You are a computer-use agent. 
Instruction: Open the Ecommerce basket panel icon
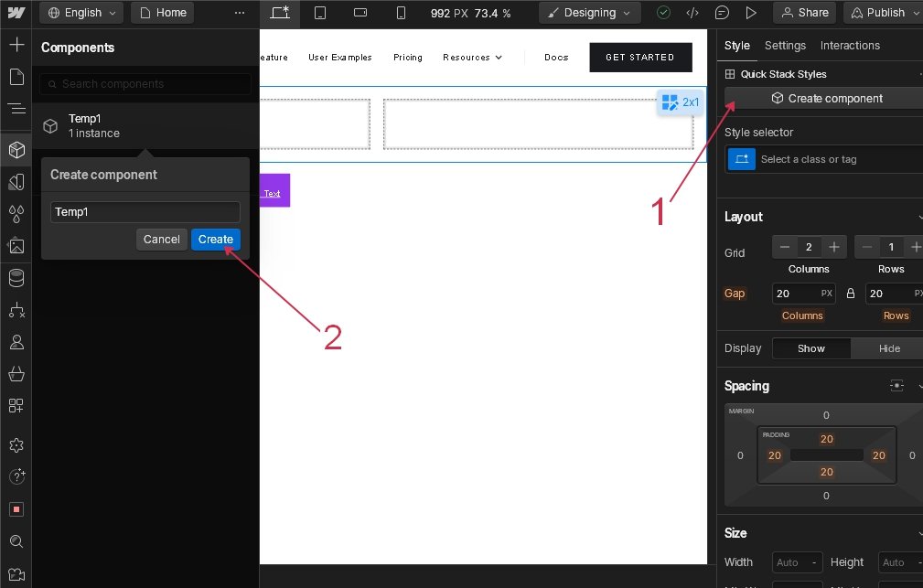16,374
